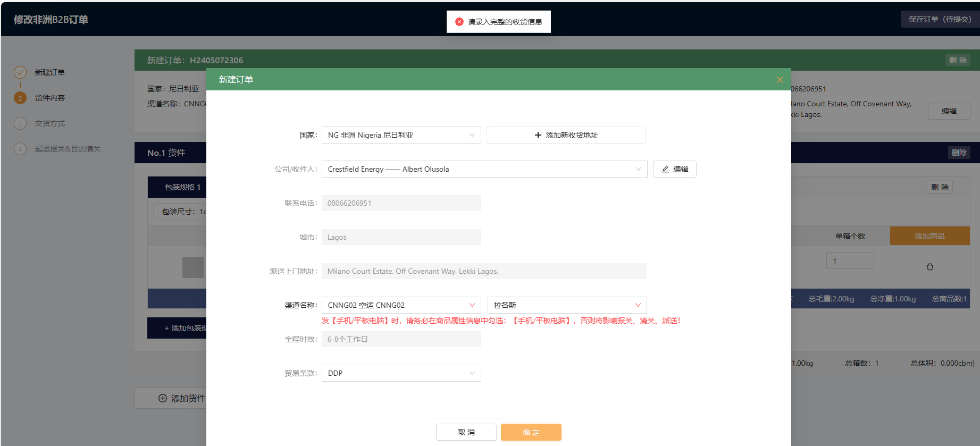Open the 渠道名称 CNNG02 channel dropdown
This screenshot has width=980, height=446.
[401, 305]
